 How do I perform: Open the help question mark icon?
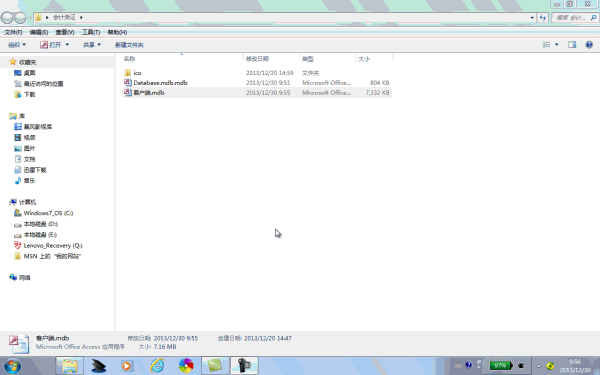pyautogui.click(x=589, y=45)
